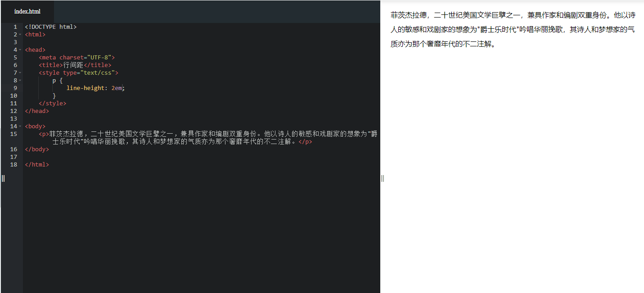Select line number 15 in the gutter

tap(14, 134)
